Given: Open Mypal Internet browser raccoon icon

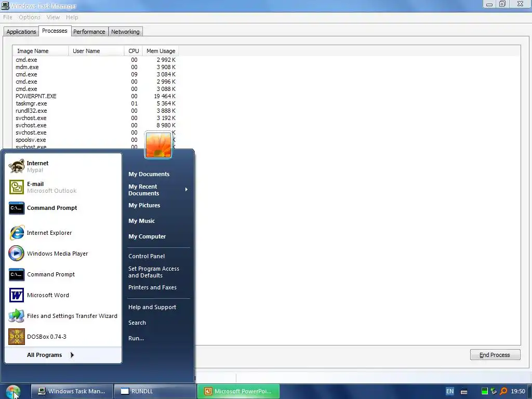Looking at the screenshot, I should [x=16, y=166].
